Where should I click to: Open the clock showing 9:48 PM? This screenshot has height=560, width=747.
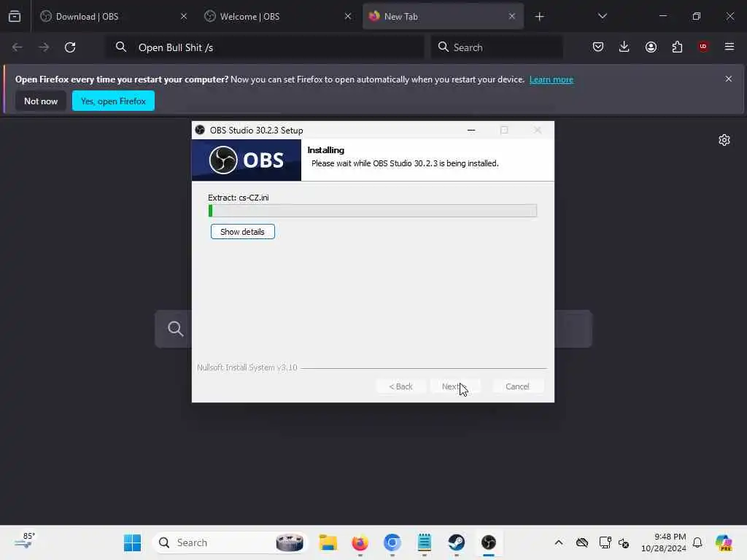664,542
